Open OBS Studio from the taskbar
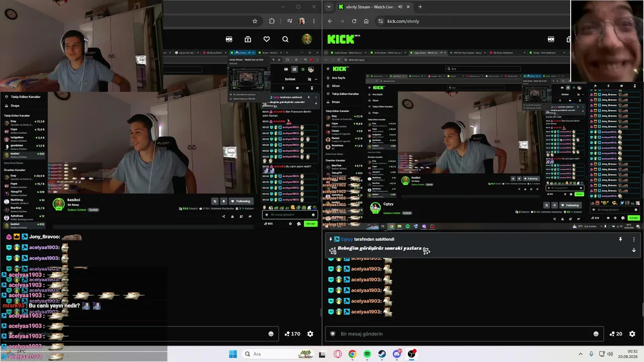Image resolution: width=644 pixels, height=362 pixels. [412, 354]
